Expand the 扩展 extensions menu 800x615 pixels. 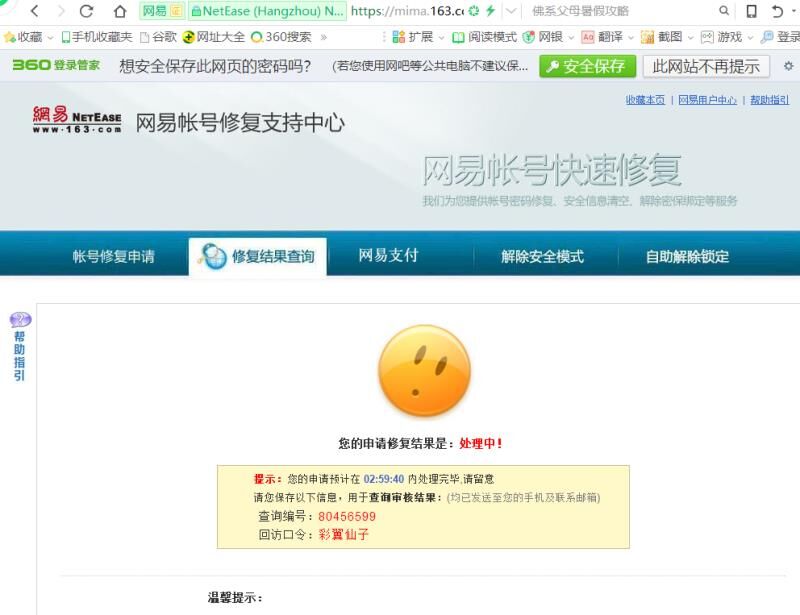click(419, 37)
